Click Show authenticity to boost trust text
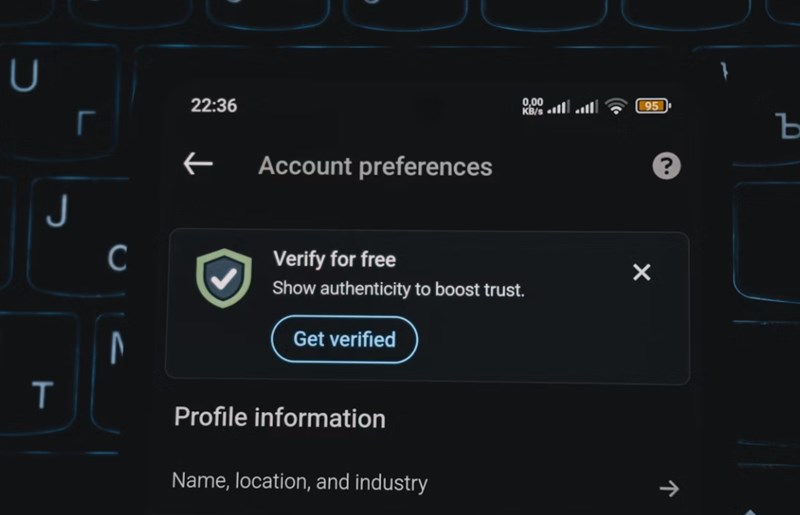This screenshot has height=515, width=800. click(398, 289)
